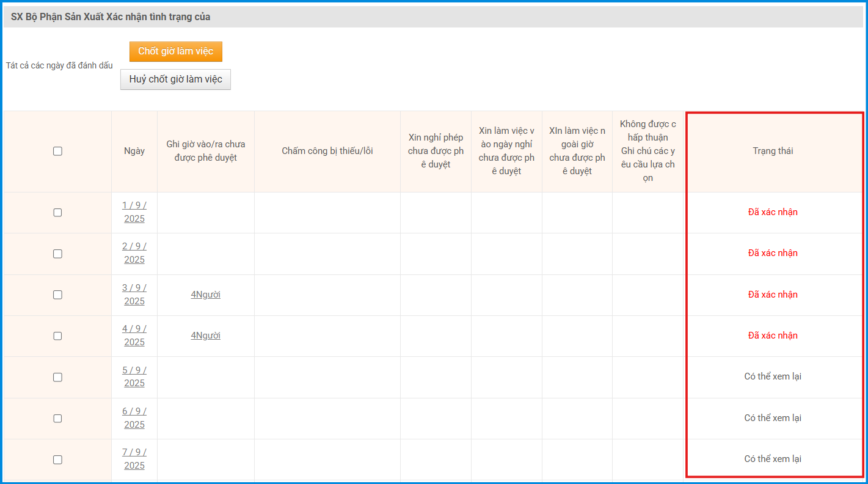Check the checkbox for row 7/9/2025
This screenshot has height=484, width=868.
[57, 460]
